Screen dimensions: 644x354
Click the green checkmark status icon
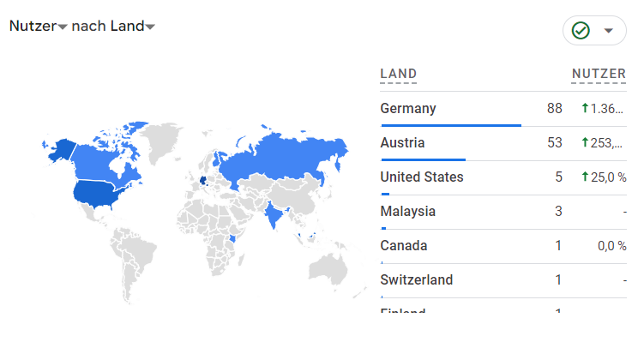click(x=581, y=30)
